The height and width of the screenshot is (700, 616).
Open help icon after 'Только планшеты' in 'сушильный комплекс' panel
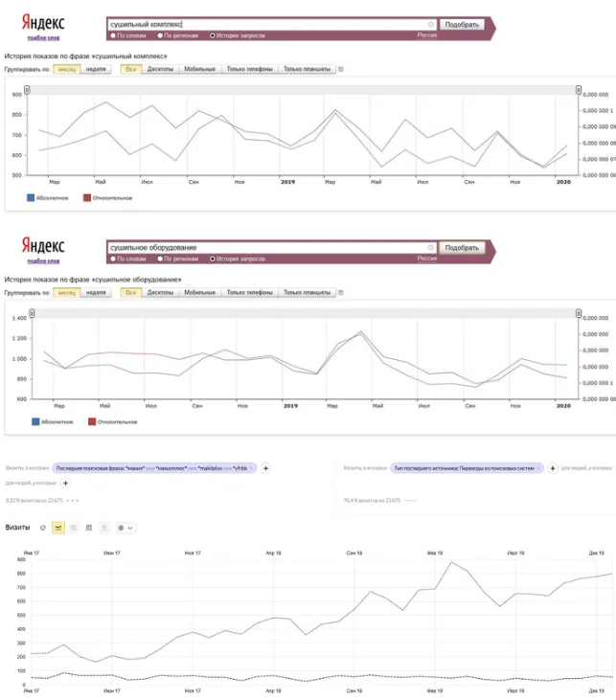[341, 69]
